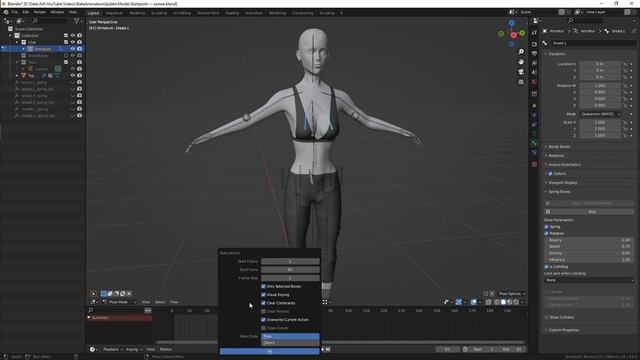This screenshot has height=360, width=640.
Task: Expand the Relations panel
Action: click(555, 156)
